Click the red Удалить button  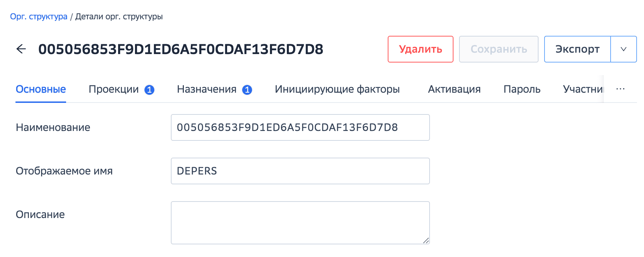[420, 49]
